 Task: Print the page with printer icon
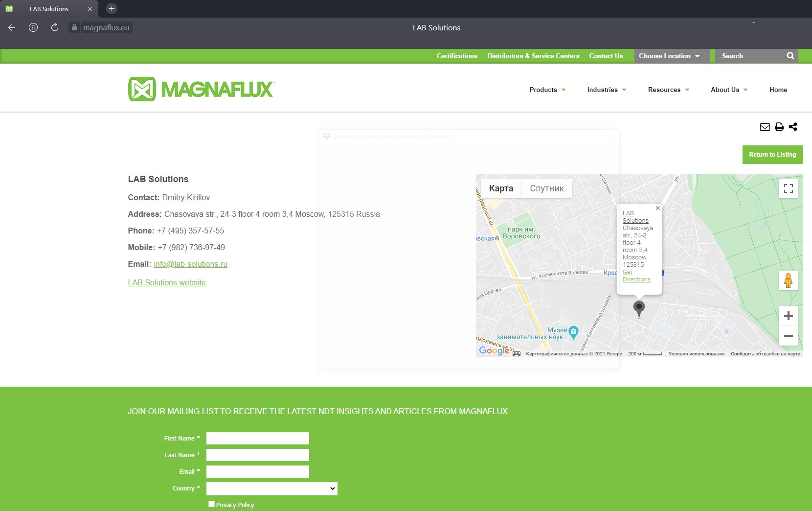[779, 127]
